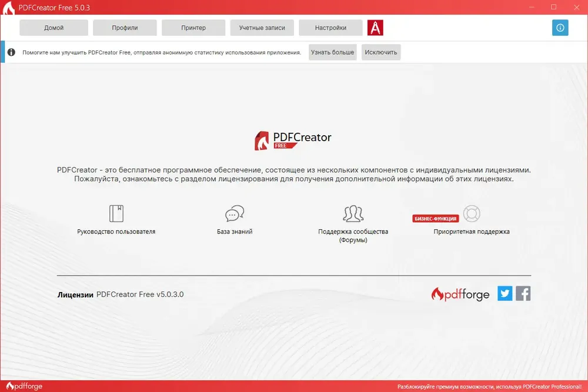Click the red Architect icon in toolbar
The image size is (588, 392).
(x=375, y=28)
